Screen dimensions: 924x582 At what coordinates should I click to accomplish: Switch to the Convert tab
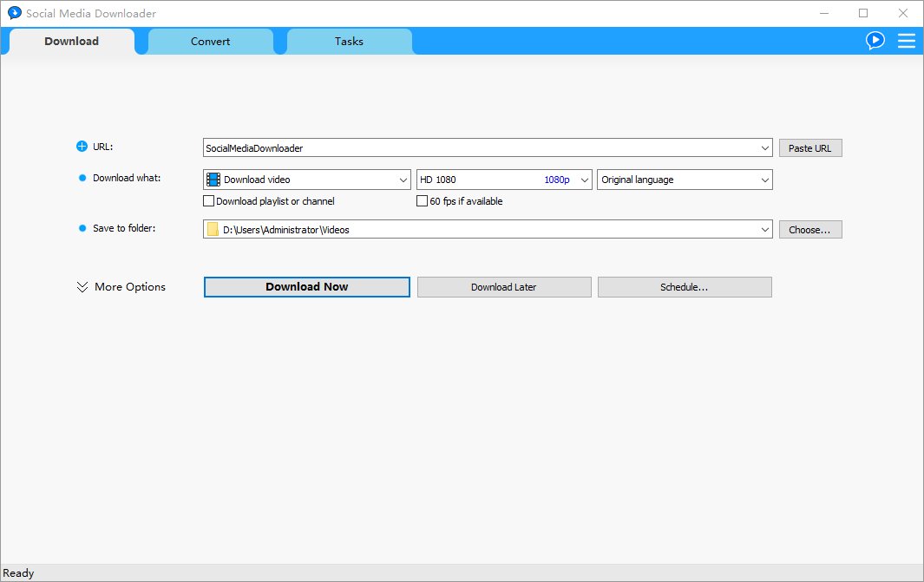point(210,42)
